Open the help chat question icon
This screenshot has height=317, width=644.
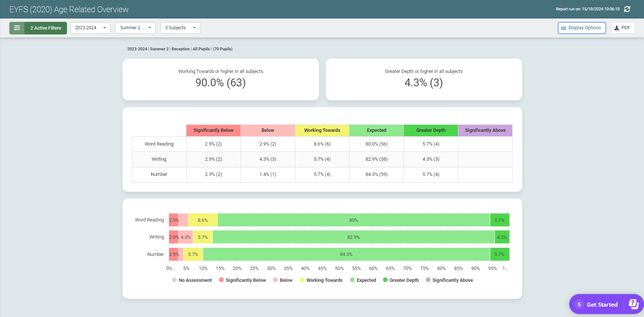634,304
